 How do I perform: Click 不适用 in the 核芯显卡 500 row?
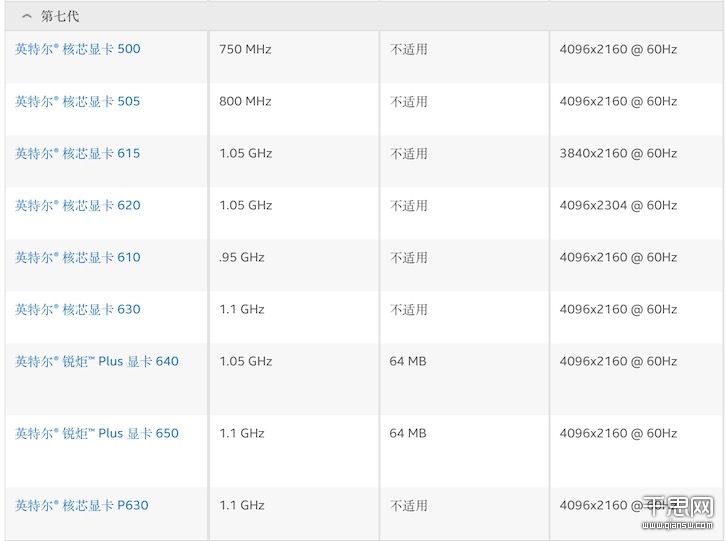(x=409, y=49)
